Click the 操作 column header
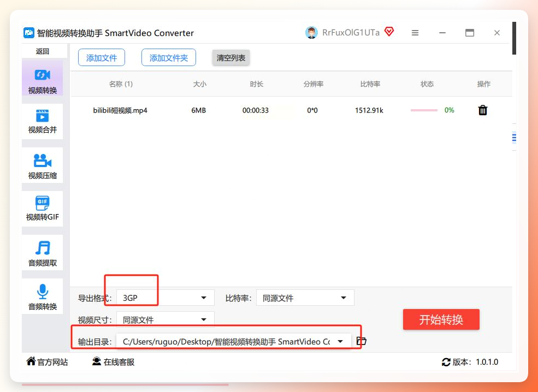 click(484, 84)
